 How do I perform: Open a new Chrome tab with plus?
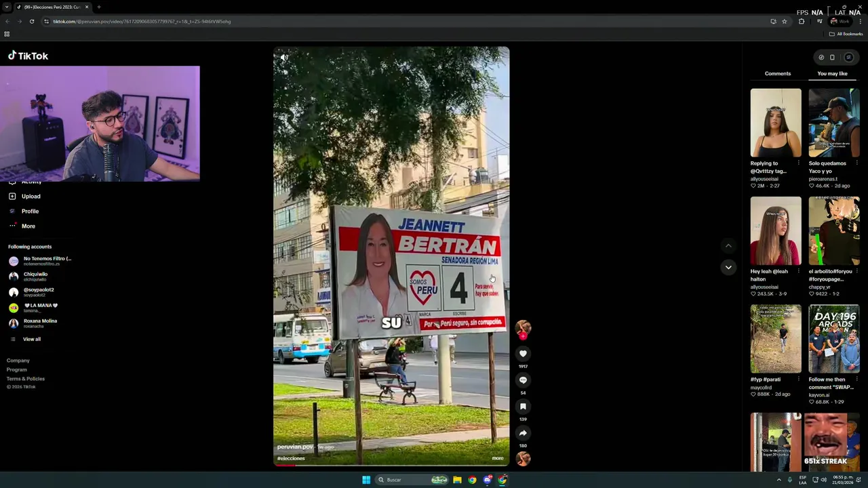point(99,7)
